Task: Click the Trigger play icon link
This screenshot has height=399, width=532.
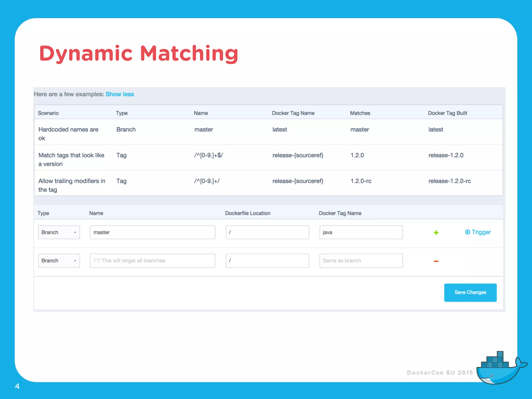Action: pyautogui.click(x=477, y=232)
